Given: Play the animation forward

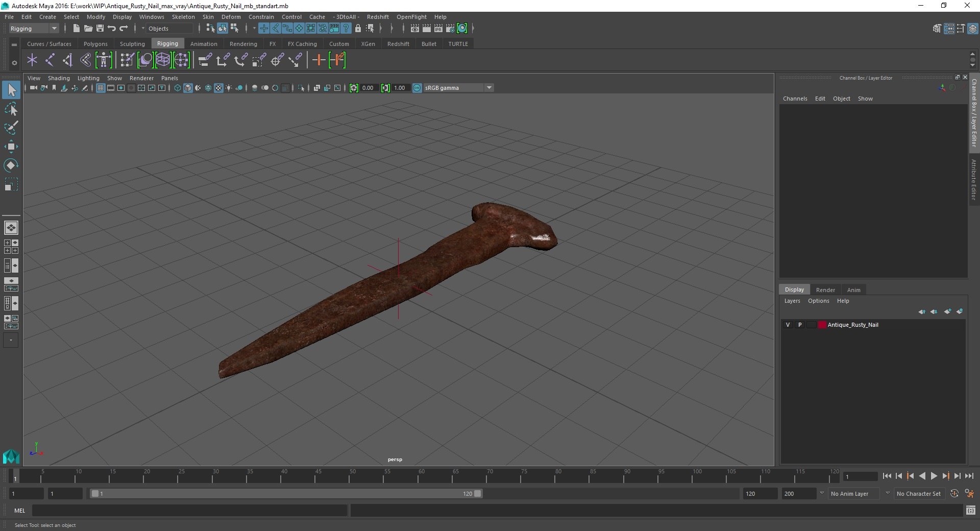Looking at the screenshot, I should click(934, 476).
